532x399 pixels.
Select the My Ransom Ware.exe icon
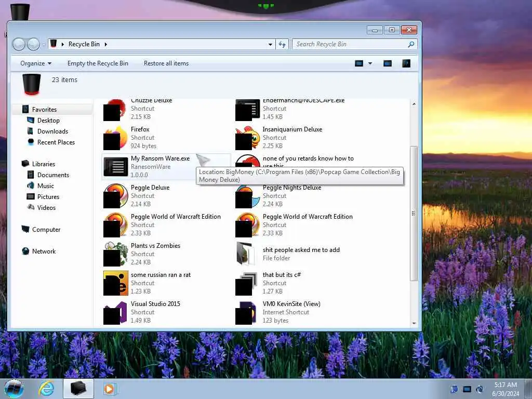[x=116, y=167]
